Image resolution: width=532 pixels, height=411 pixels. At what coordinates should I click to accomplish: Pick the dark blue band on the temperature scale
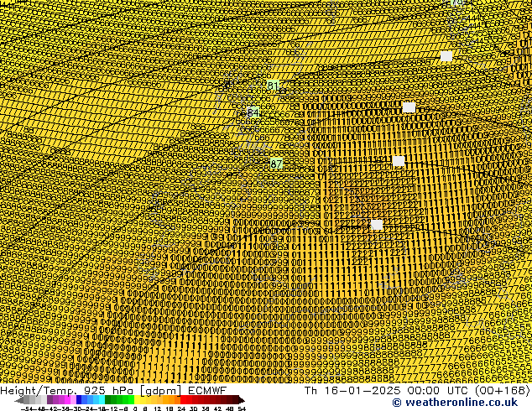[79, 400]
